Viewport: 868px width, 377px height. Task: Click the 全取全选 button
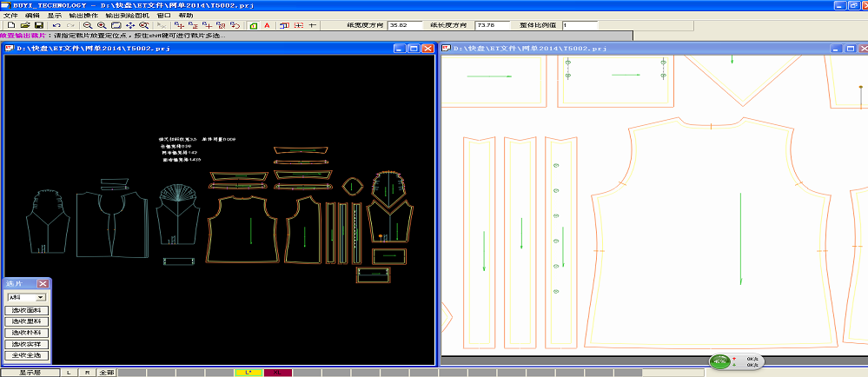point(27,356)
